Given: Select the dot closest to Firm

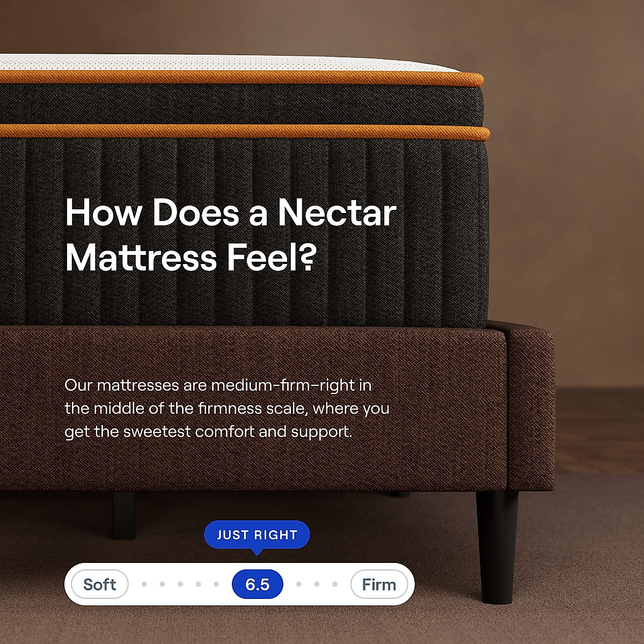Looking at the screenshot, I should 335,584.
